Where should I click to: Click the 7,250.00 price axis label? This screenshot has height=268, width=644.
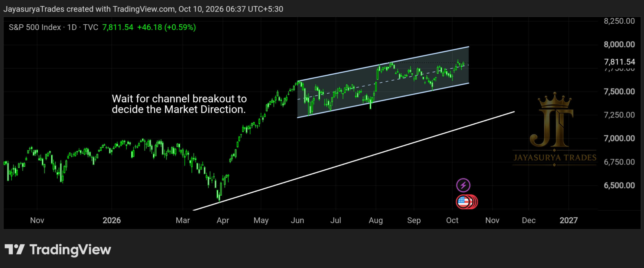(619, 115)
